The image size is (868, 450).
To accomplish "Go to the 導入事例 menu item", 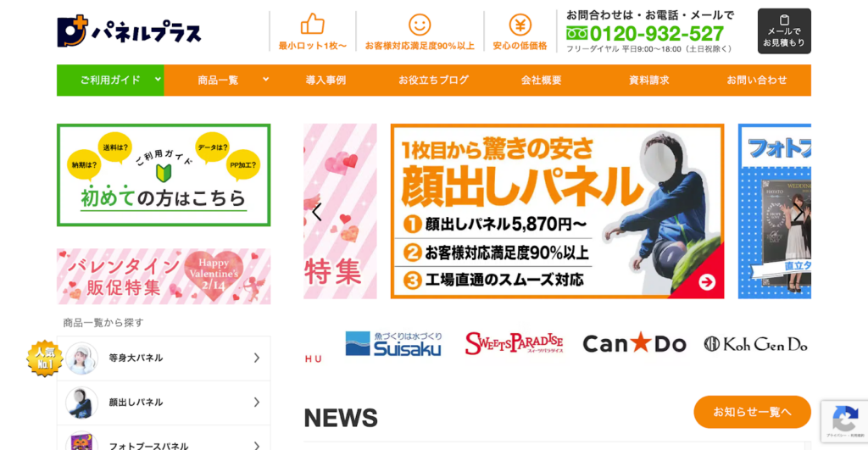I will pos(325,81).
